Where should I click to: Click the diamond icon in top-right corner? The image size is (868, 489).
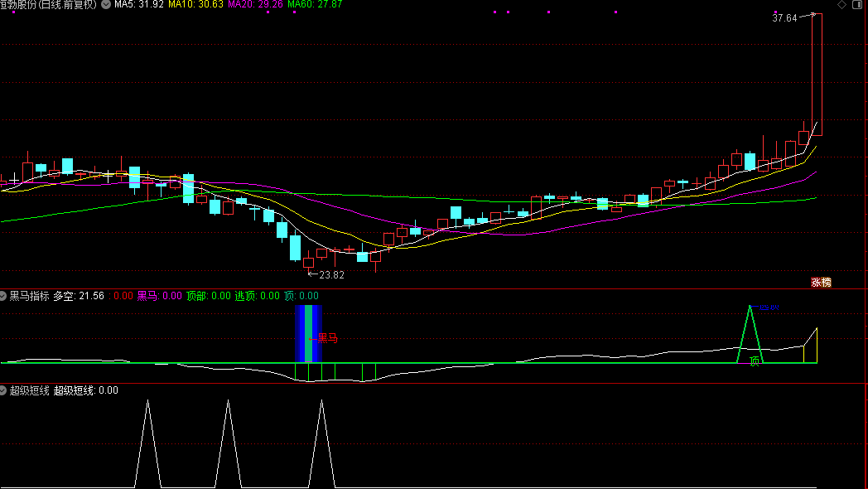pyautogui.click(x=841, y=4)
